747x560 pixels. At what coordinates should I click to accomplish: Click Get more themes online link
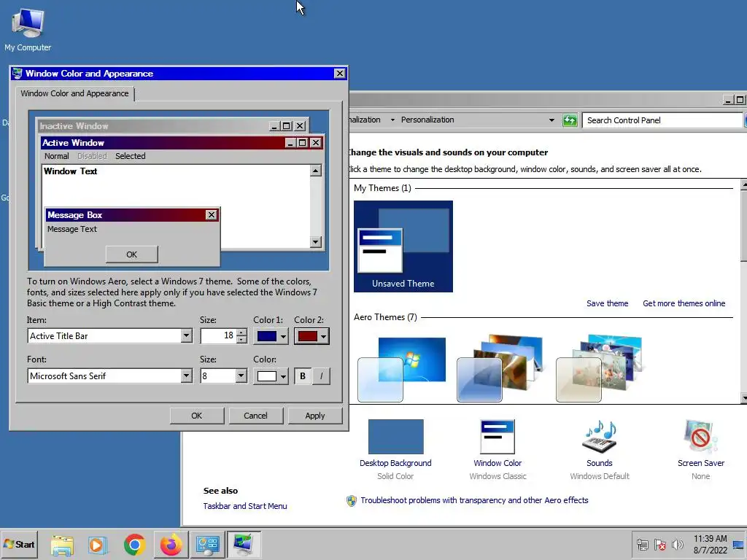[x=684, y=303]
